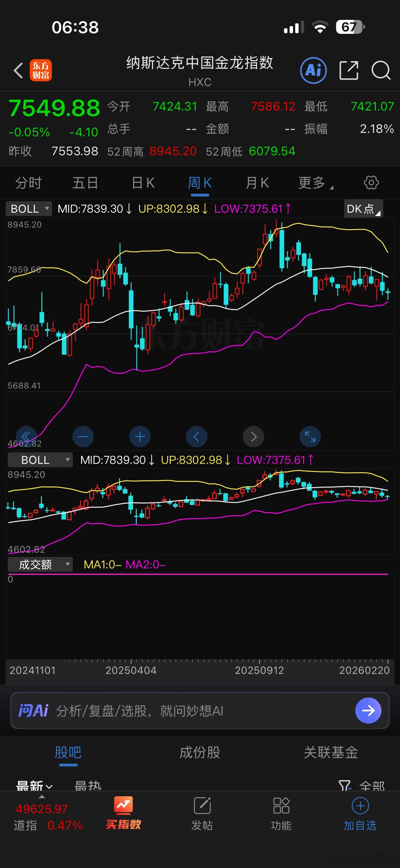Viewport: 400px width, 868px height.
Task: Tap the 振幅 value 2.18%
Action: 377,129
